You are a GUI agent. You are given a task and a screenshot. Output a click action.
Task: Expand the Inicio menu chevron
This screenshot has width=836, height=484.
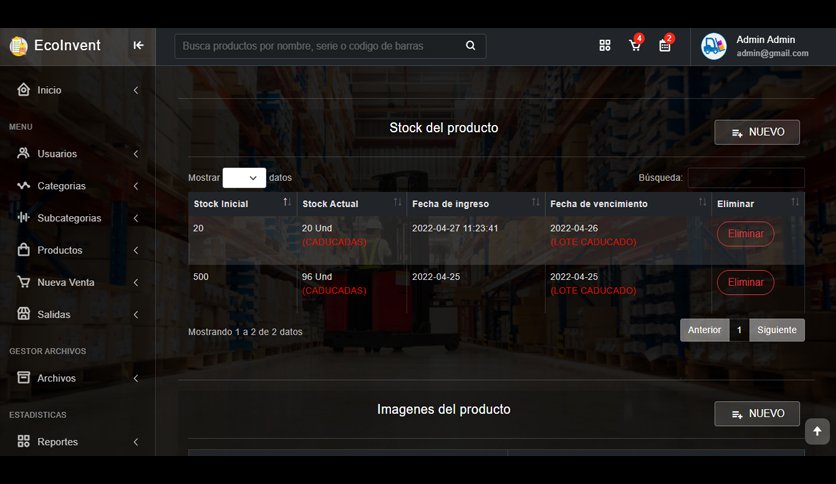[136, 90]
